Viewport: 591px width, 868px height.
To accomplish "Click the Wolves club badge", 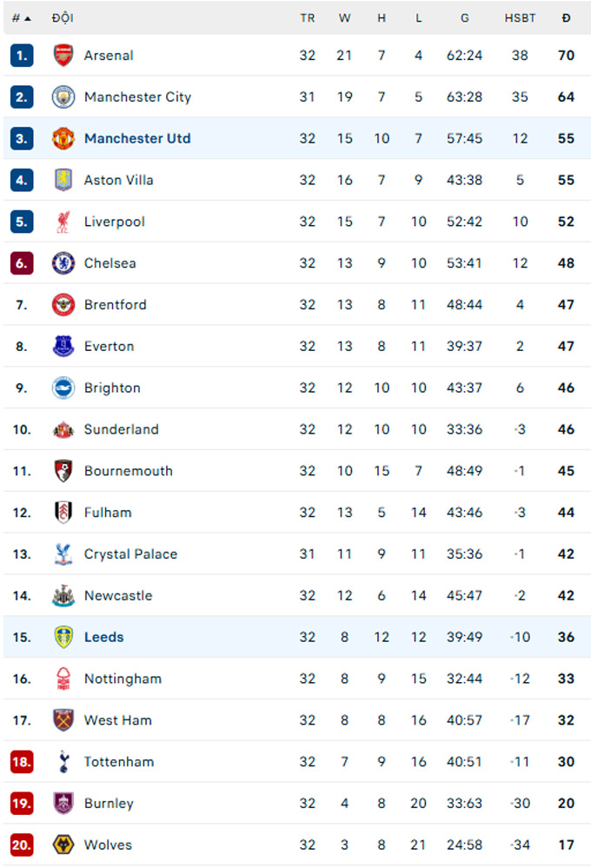I will tap(63, 845).
